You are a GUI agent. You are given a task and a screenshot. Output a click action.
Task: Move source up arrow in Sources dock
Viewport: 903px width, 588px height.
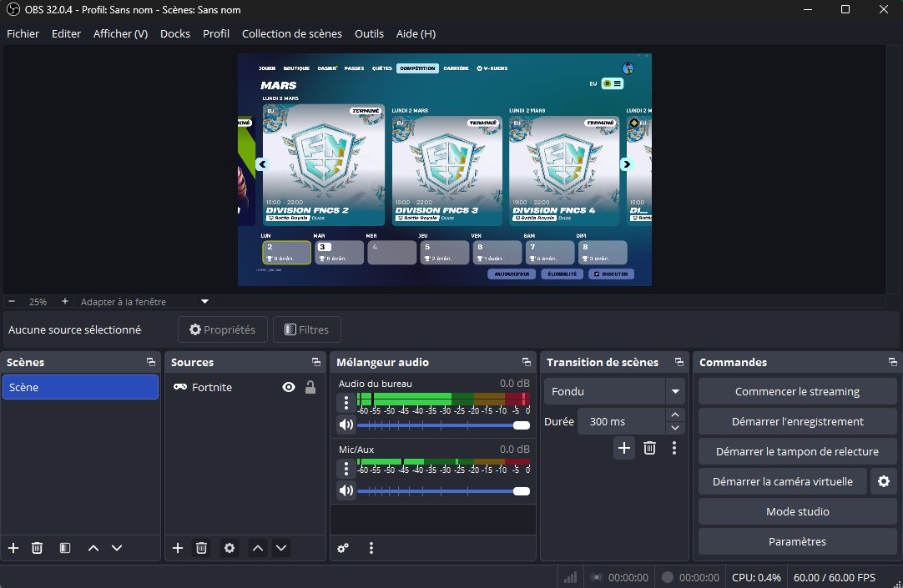coord(258,548)
